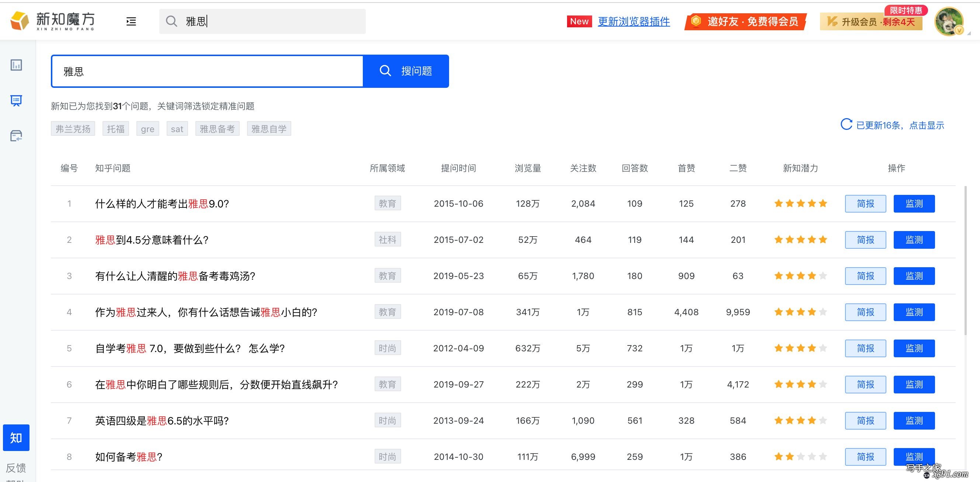Click the 社科 domain tag in row 2
Image resolution: width=980 pixels, height=482 pixels.
pyautogui.click(x=387, y=240)
